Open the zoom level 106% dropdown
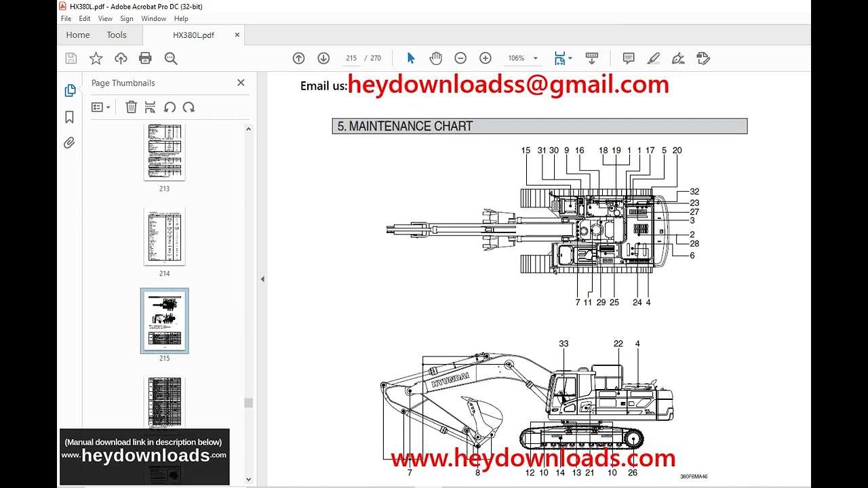The image size is (868, 488). (x=523, y=58)
